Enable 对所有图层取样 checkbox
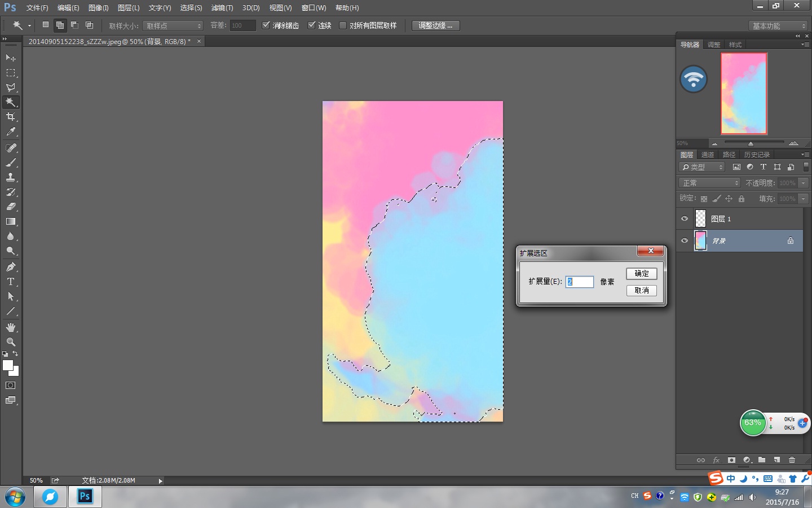Screen dimensions: 812x508 click(343, 25)
